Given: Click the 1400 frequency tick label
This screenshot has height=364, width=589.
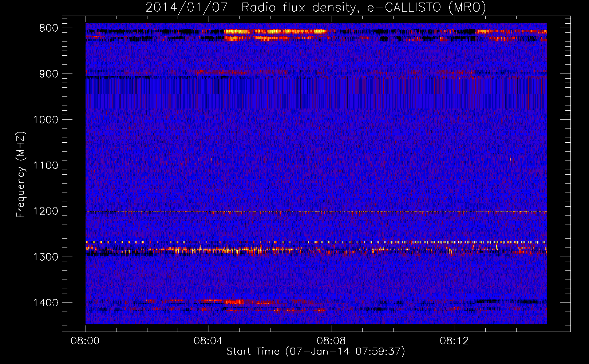Looking at the screenshot, I should pyautogui.click(x=46, y=303).
